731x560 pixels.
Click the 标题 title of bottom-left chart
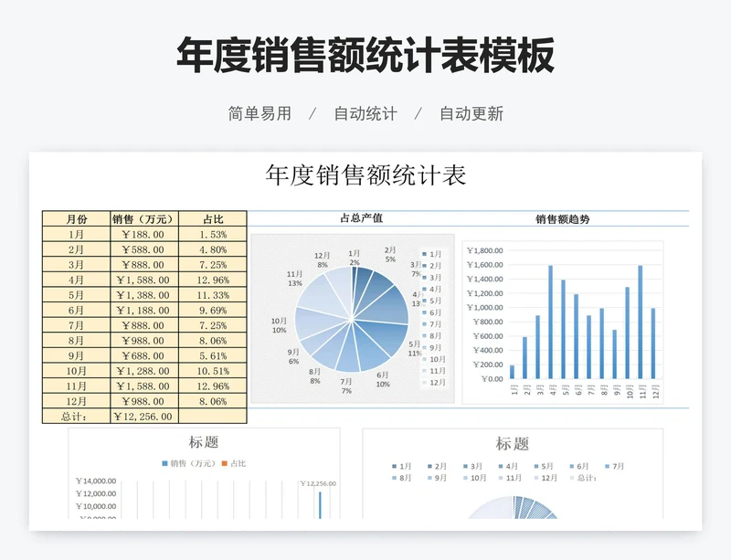(x=204, y=442)
